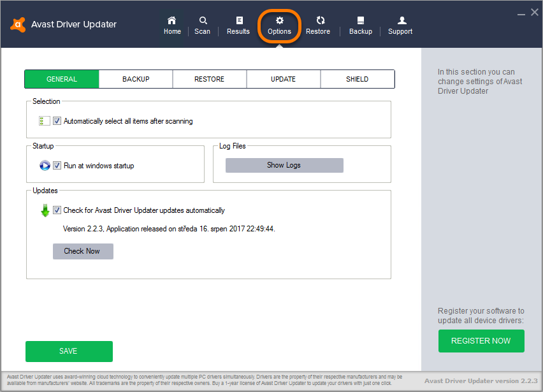The height and width of the screenshot is (392, 543).
Task: Click the Home icon in the navigation bar
Action: click(172, 24)
